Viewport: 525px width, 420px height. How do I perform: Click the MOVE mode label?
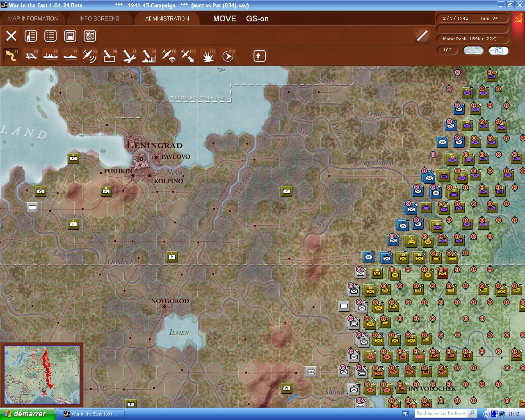click(224, 18)
